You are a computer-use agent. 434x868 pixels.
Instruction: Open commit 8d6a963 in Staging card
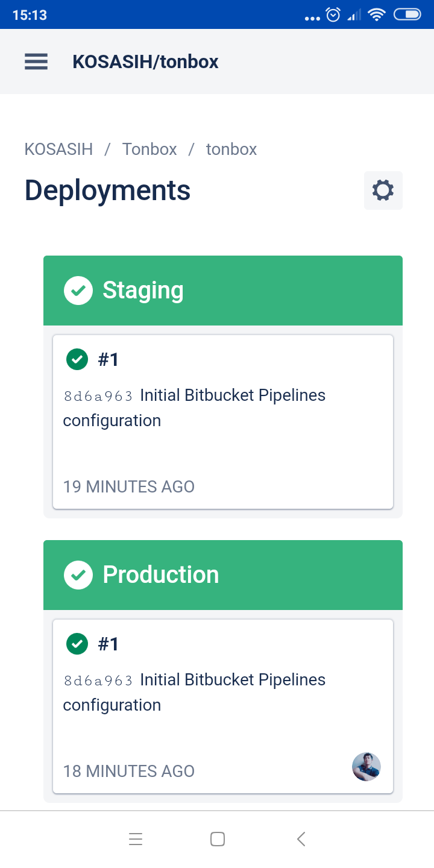98,396
